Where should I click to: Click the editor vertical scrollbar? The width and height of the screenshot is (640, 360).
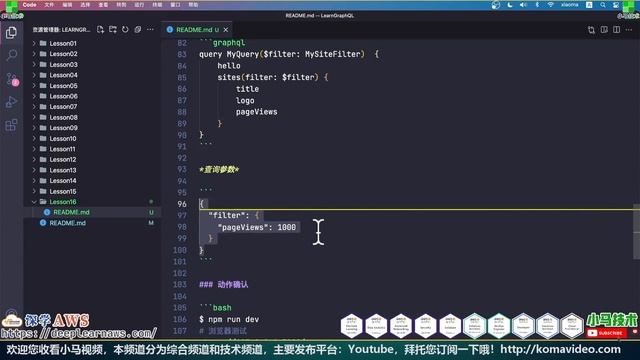(636, 231)
